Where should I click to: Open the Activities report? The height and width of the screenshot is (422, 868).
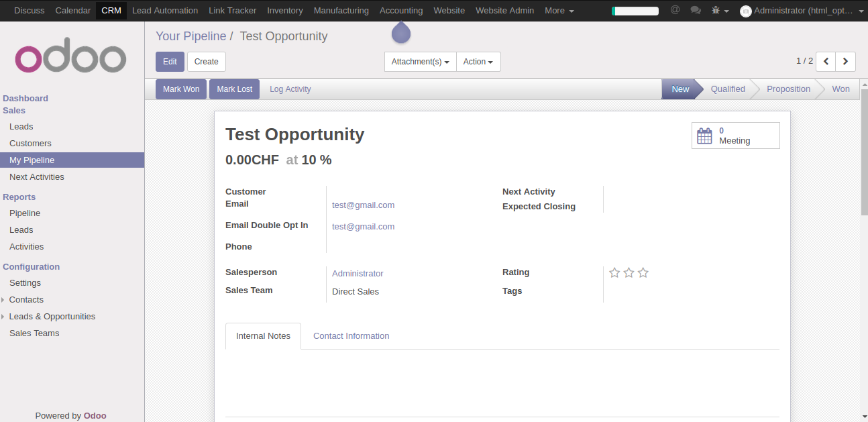(26, 247)
